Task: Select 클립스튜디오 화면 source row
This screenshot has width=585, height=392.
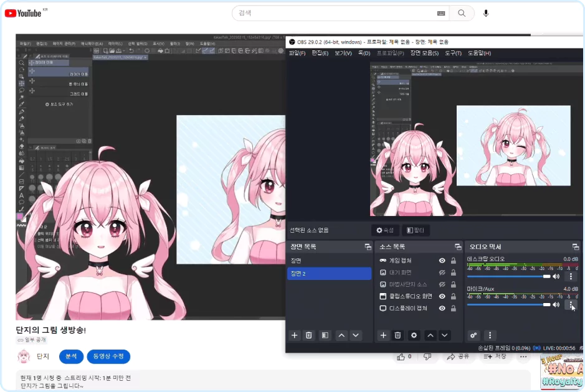Action: tap(417, 296)
